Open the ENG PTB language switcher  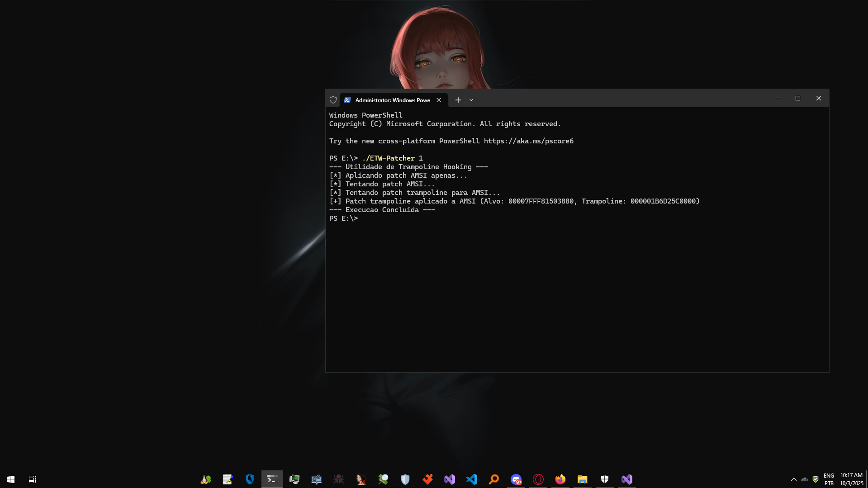pyautogui.click(x=829, y=479)
